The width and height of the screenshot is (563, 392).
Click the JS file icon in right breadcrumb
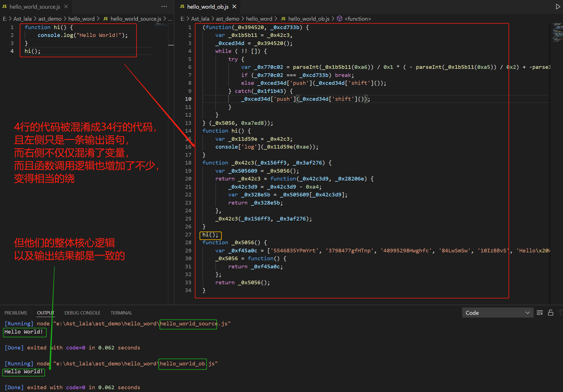coord(283,19)
